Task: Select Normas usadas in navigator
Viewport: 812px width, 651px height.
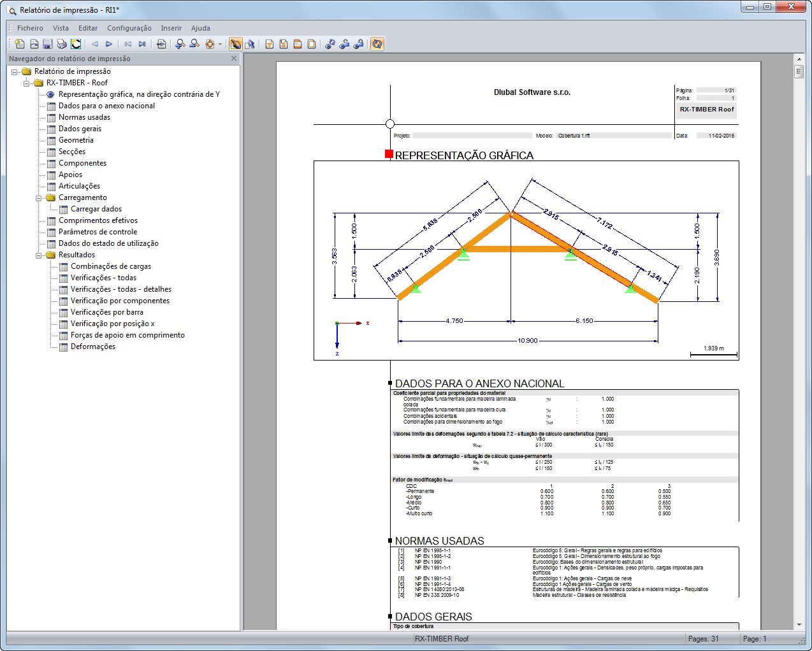Action: tap(84, 117)
